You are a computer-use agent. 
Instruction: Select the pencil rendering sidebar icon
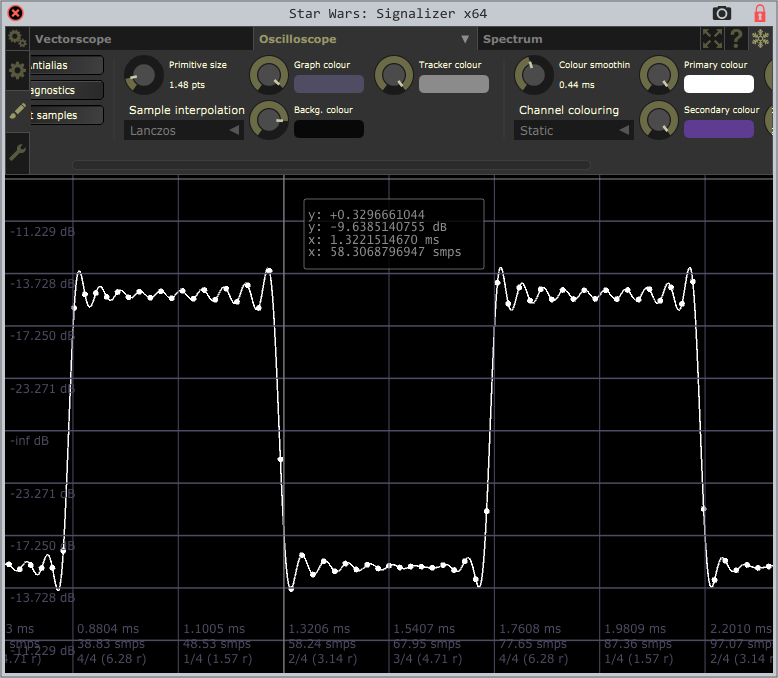click(17, 111)
